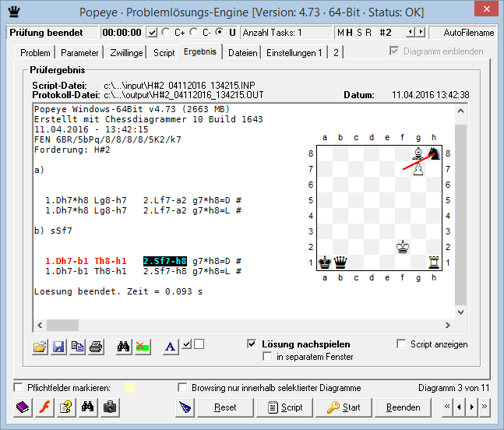Click the crown application icon in title bar
This screenshot has height=430, width=504.
[x=14, y=12]
